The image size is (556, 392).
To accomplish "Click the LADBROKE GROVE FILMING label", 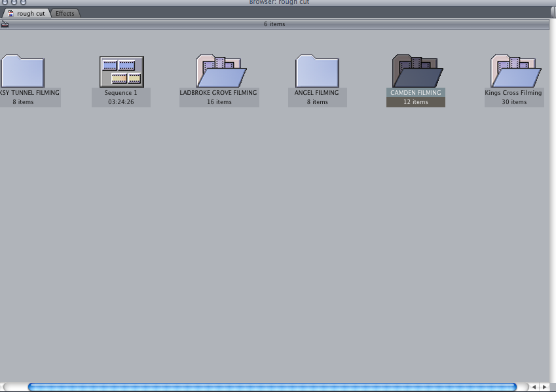I will coord(219,92).
